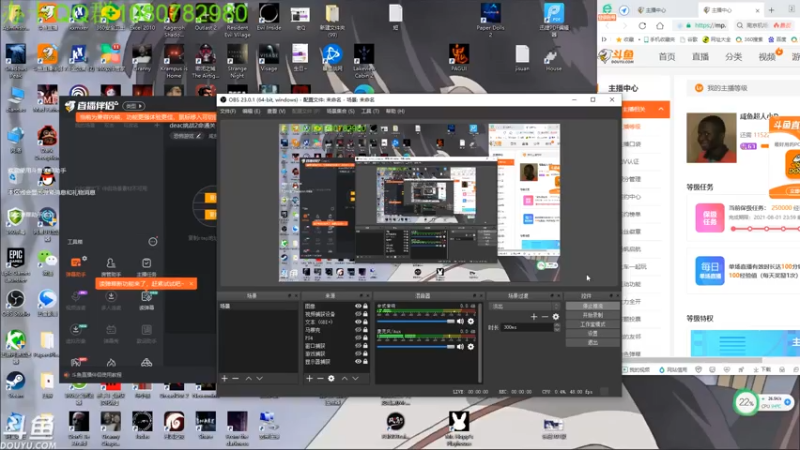The image size is (800, 450).
Task: Open desktop audio settings gear in mixer
Action: 470,321
